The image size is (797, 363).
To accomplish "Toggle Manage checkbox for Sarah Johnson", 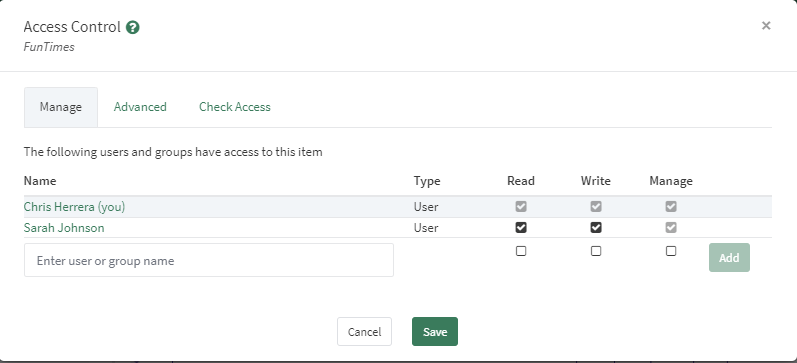I will pyautogui.click(x=671, y=227).
